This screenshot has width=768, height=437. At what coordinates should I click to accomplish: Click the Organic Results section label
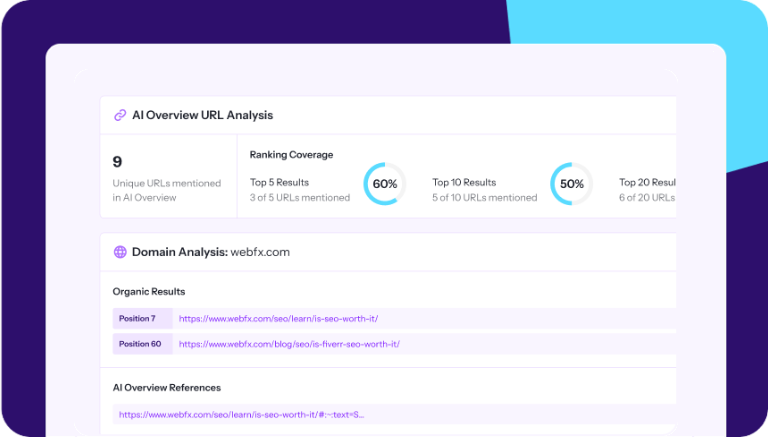tap(149, 291)
